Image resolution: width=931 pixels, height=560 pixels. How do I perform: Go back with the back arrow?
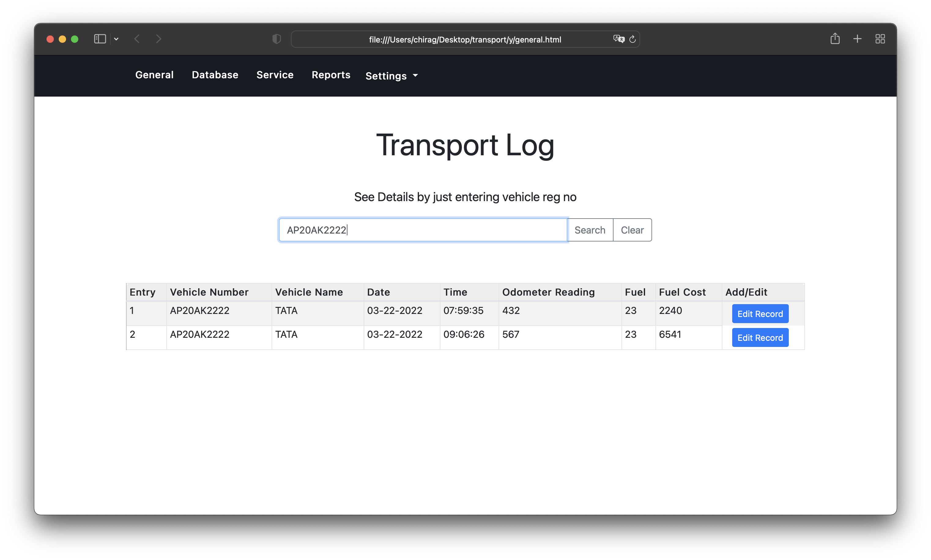pyautogui.click(x=137, y=39)
